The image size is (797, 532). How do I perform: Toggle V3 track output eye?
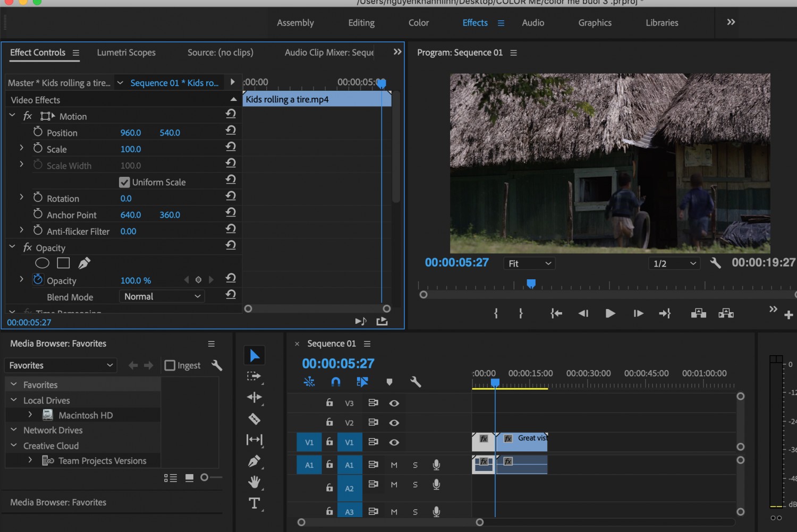click(x=394, y=403)
